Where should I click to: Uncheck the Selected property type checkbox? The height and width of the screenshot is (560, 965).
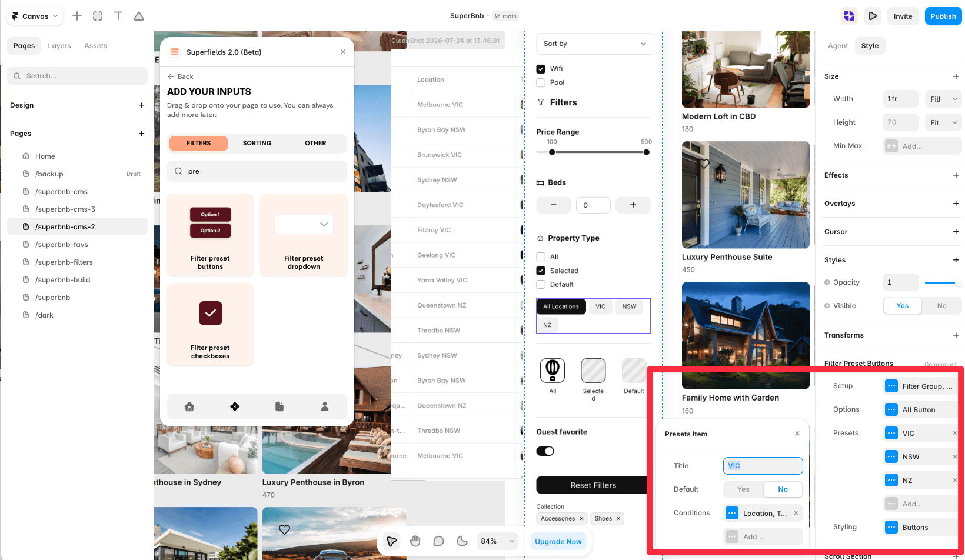click(541, 271)
